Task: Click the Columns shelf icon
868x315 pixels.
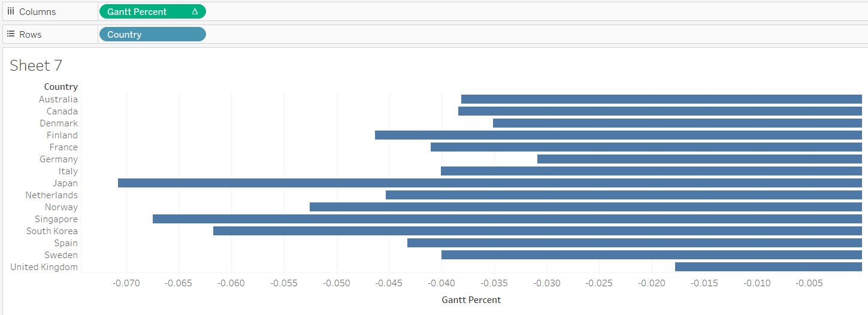Action: click(10, 11)
